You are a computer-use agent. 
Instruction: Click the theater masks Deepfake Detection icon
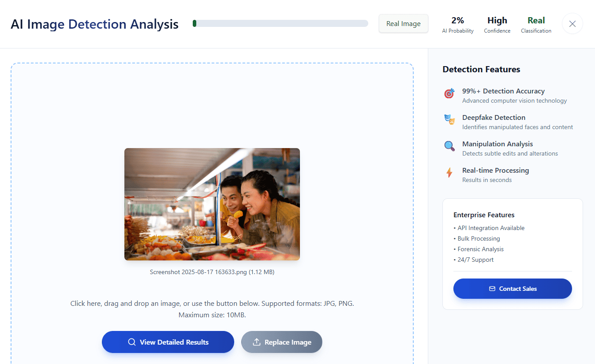[x=449, y=119]
